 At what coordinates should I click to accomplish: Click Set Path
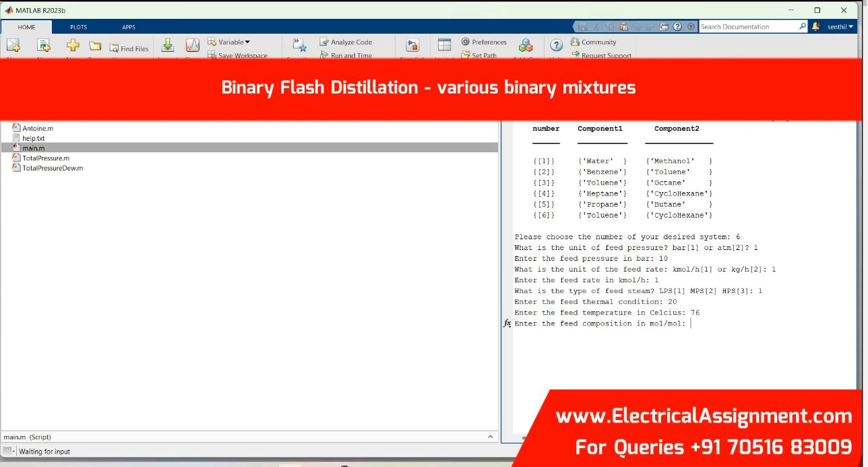click(479, 56)
